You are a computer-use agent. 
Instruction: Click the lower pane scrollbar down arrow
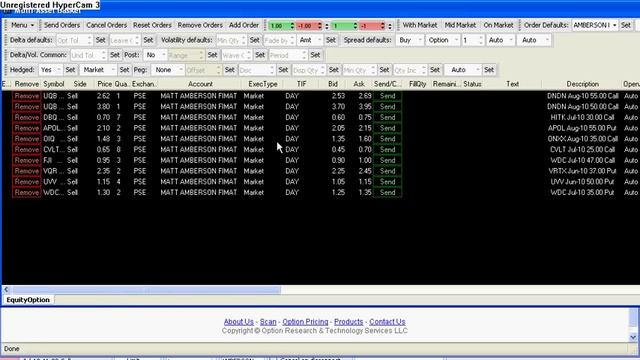click(633, 337)
